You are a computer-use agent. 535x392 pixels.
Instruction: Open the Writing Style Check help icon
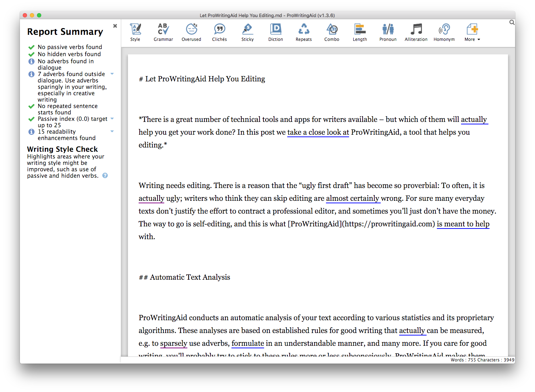pos(105,176)
